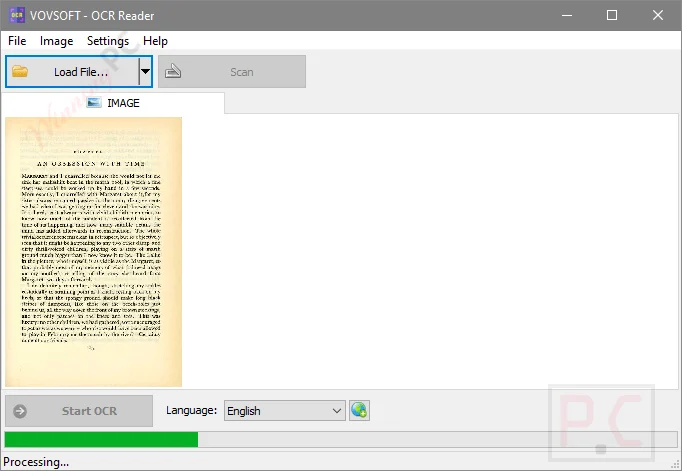Viewport: 682px width, 471px height.
Task: Maximize the OCR Reader window
Action: click(x=612, y=15)
